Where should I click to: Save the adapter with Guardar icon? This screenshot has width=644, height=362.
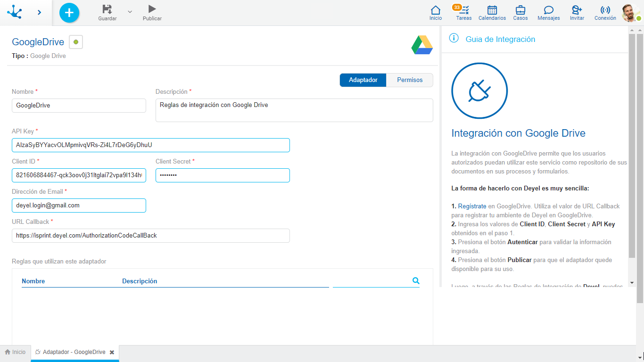[x=107, y=12]
